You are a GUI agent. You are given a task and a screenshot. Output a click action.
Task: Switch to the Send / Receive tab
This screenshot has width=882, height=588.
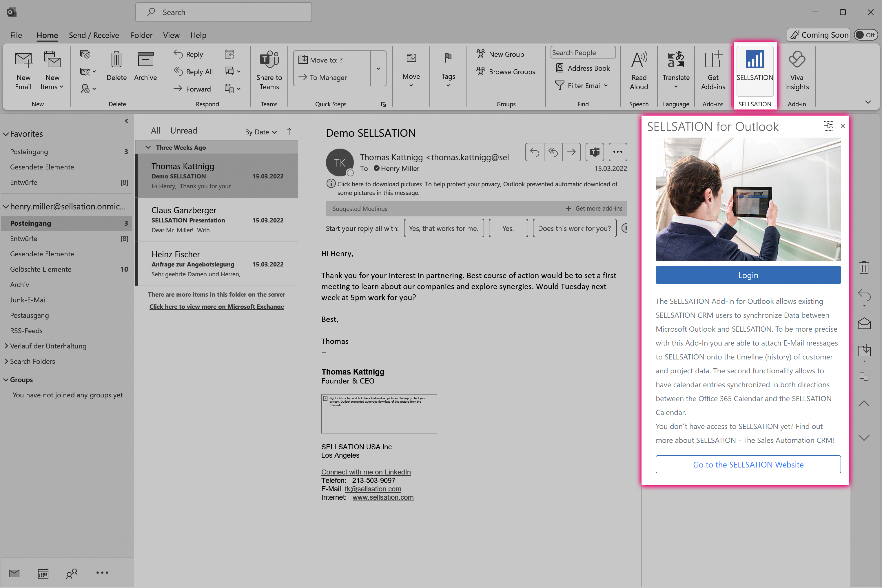(x=94, y=35)
